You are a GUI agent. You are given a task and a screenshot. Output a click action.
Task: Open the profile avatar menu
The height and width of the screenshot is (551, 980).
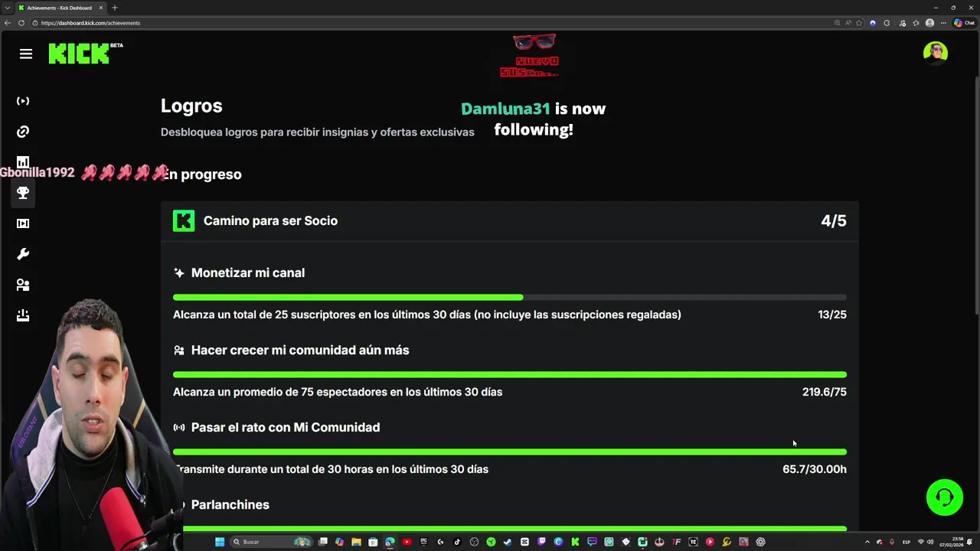(x=936, y=53)
